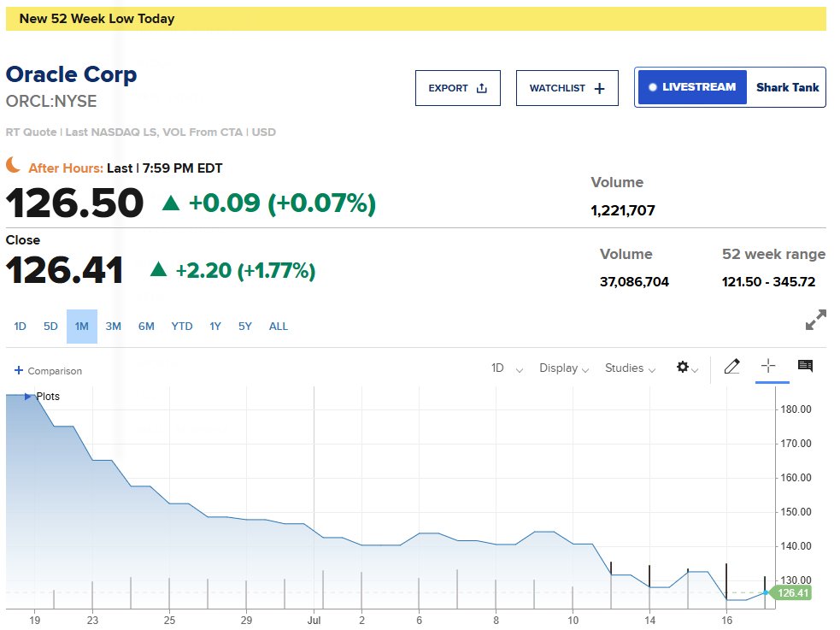Image resolution: width=840 pixels, height=630 pixels.
Task: Click the after-hours moon icon
Action: click(x=14, y=165)
